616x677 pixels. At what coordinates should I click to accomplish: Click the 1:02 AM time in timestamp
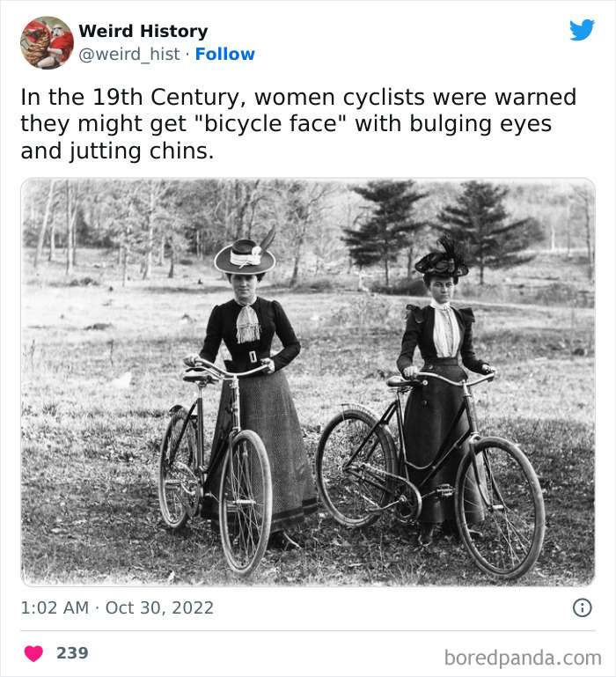point(55,608)
